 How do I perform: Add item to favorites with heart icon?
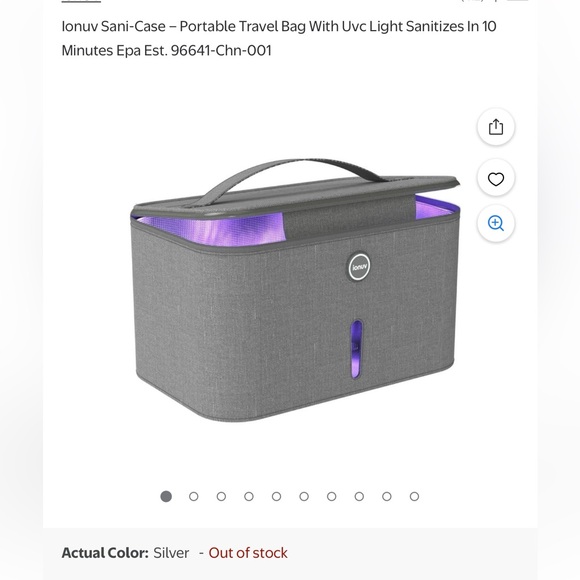(x=496, y=179)
